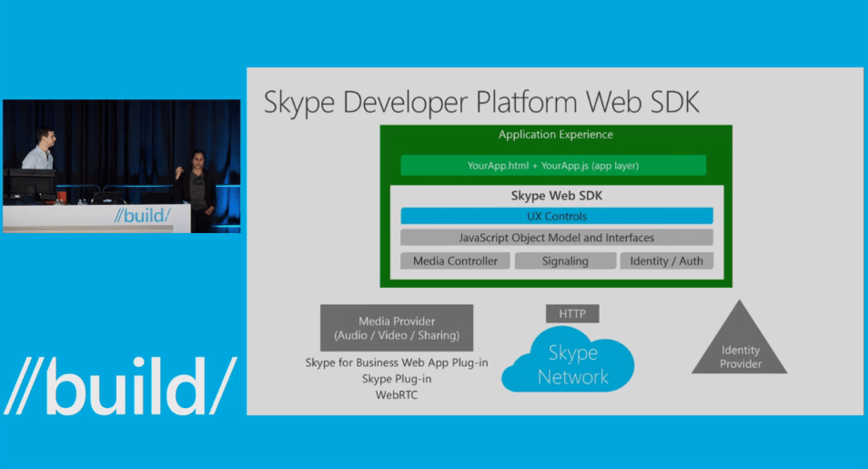This screenshot has width=868, height=469.
Task: Click the Media Provider gray box
Action: (397, 328)
